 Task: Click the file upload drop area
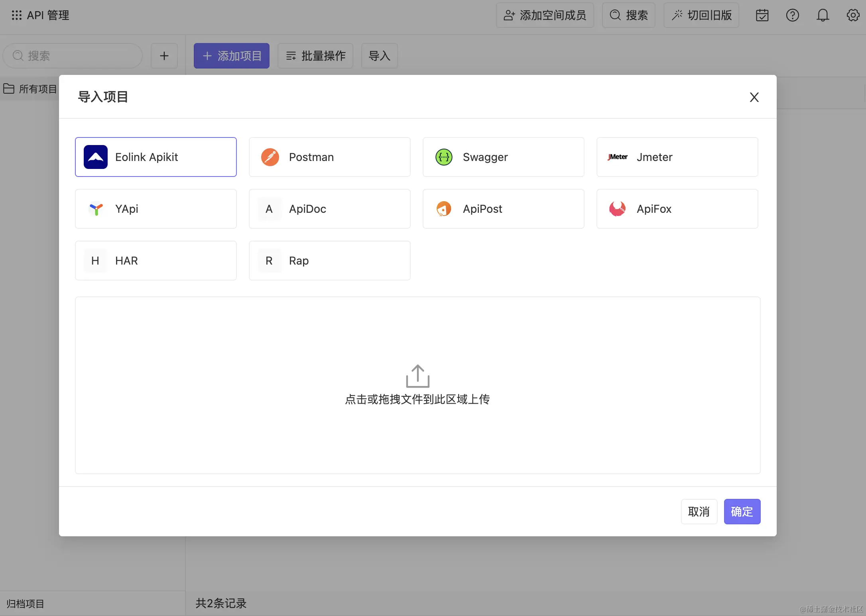click(x=417, y=385)
